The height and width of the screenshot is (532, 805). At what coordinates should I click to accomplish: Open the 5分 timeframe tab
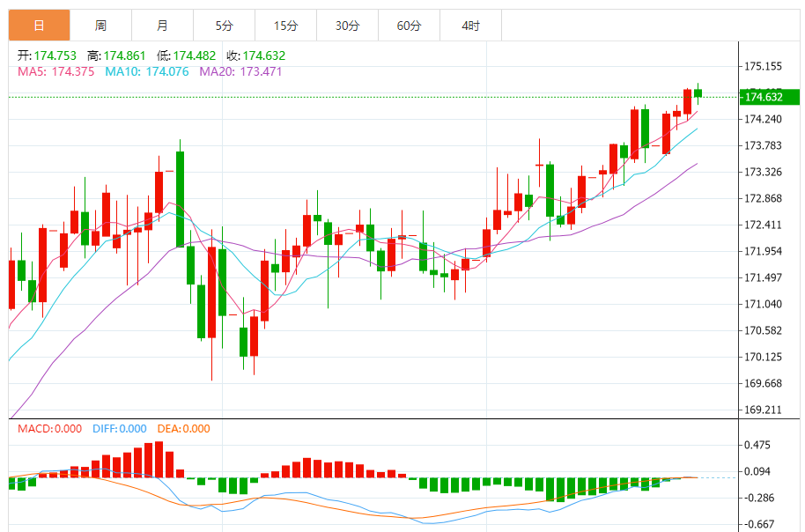coord(224,26)
